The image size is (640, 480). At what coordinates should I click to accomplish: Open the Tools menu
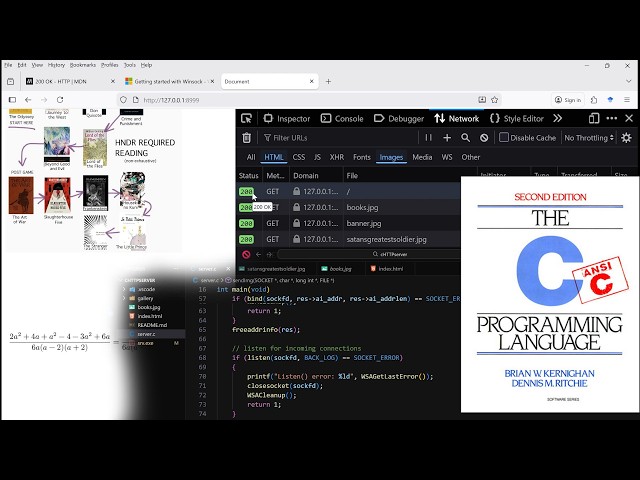129,65
